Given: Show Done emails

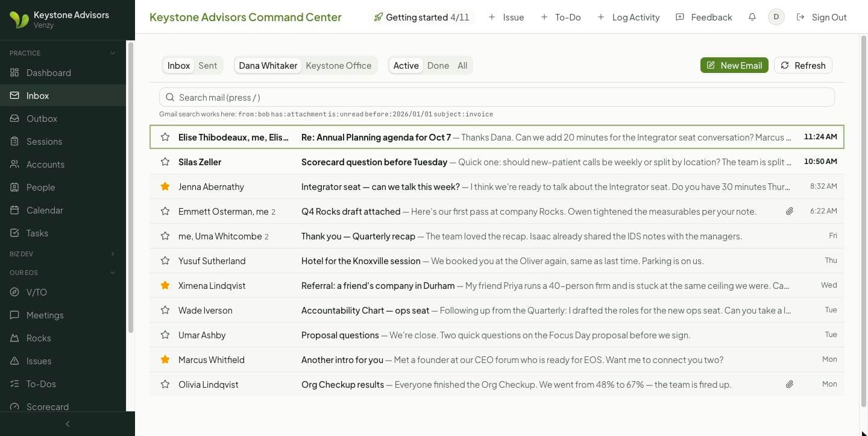Looking at the screenshot, I should point(438,65).
